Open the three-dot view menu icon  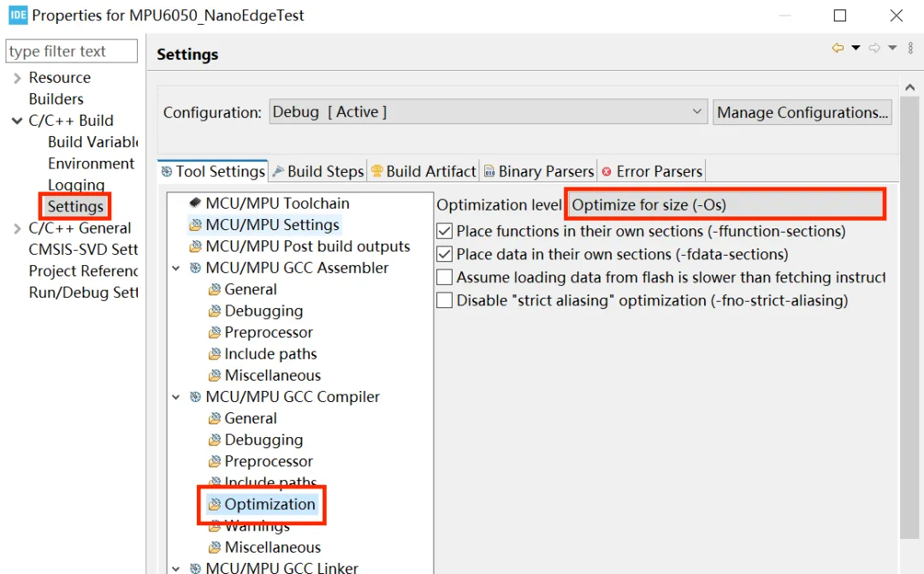910,49
